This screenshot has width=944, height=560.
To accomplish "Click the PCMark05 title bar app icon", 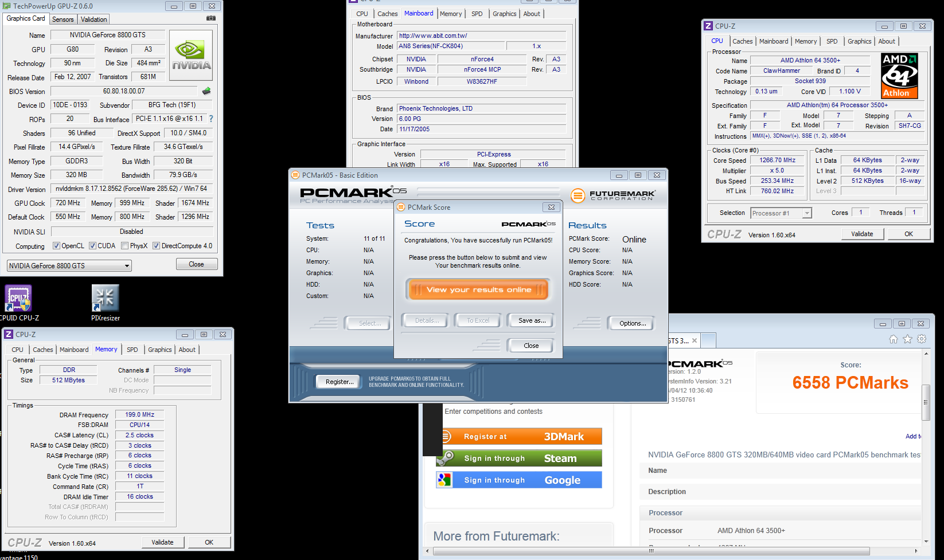I will coord(295,175).
